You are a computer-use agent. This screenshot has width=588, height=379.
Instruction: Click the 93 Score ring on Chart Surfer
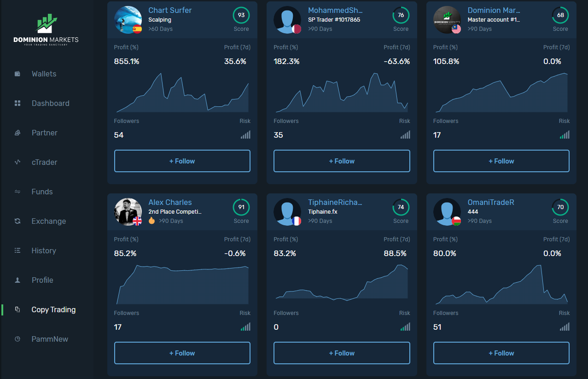(241, 15)
